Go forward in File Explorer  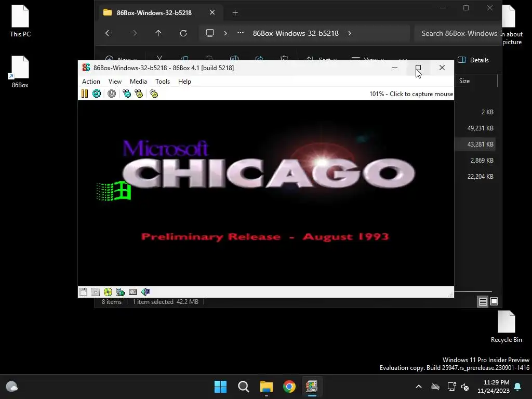[x=134, y=33]
